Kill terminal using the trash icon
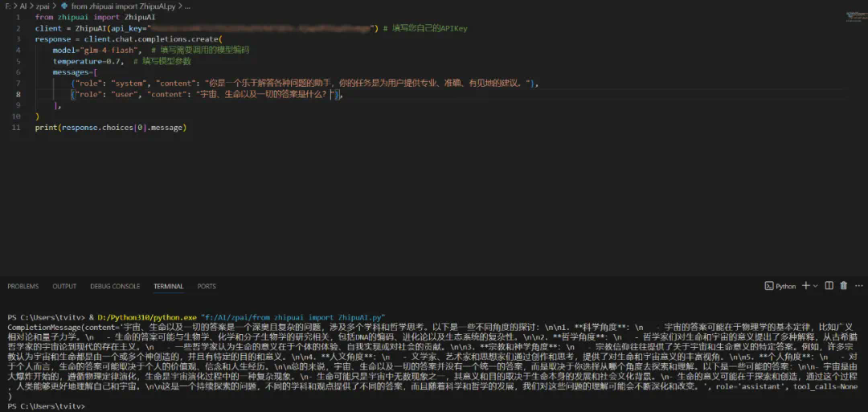This screenshot has height=412, width=868. point(844,286)
